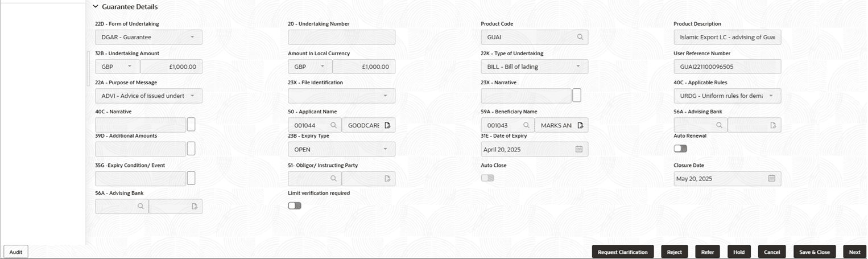Open the Type of Undertaking BILL dropdown
The image size is (868, 259).
pos(534,67)
